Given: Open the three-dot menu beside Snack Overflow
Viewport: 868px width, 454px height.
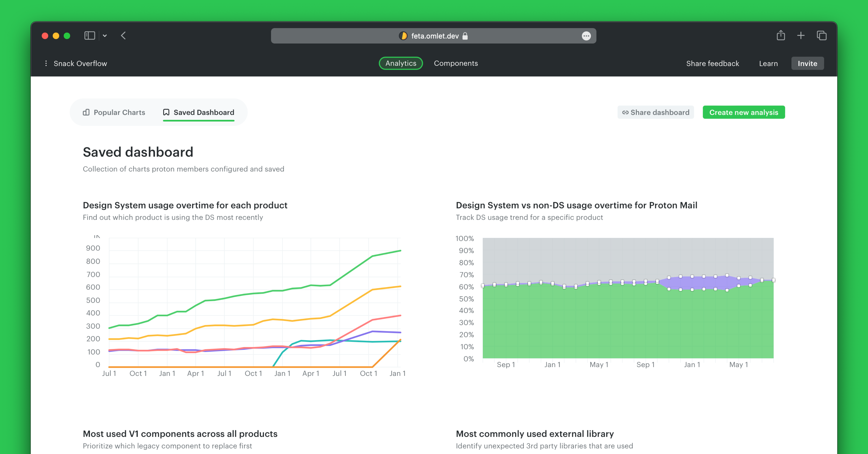Looking at the screenshot, I should (46, 63).
